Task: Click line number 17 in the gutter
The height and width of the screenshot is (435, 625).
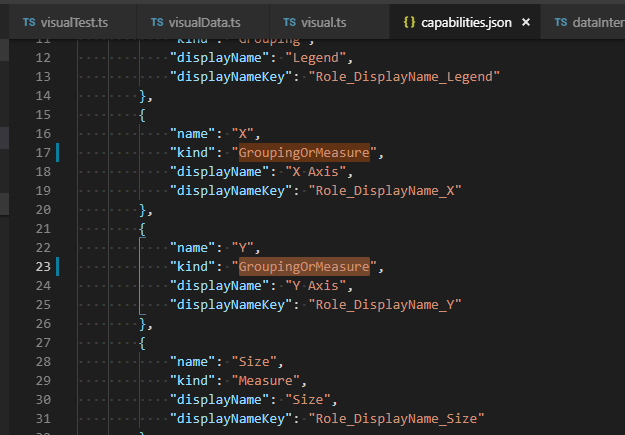Action: [x=43, y=153]
